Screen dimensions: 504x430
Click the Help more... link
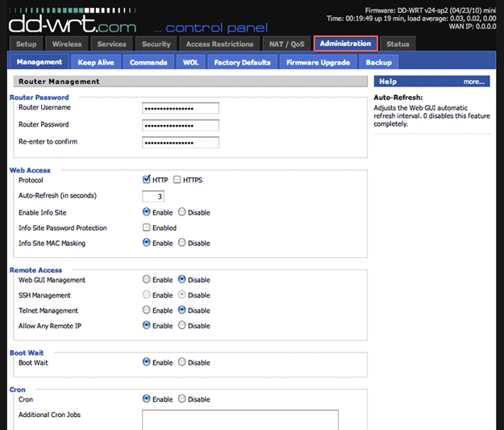click(474, 81)
